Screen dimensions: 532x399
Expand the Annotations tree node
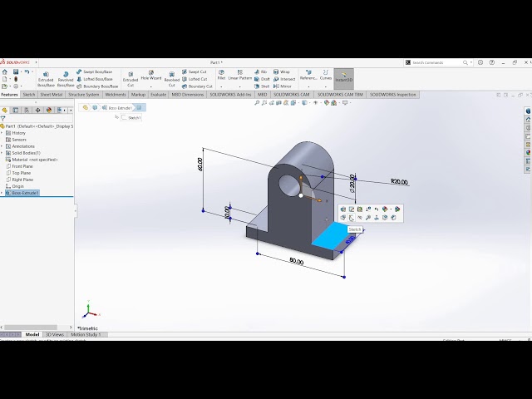pos(2,146)
